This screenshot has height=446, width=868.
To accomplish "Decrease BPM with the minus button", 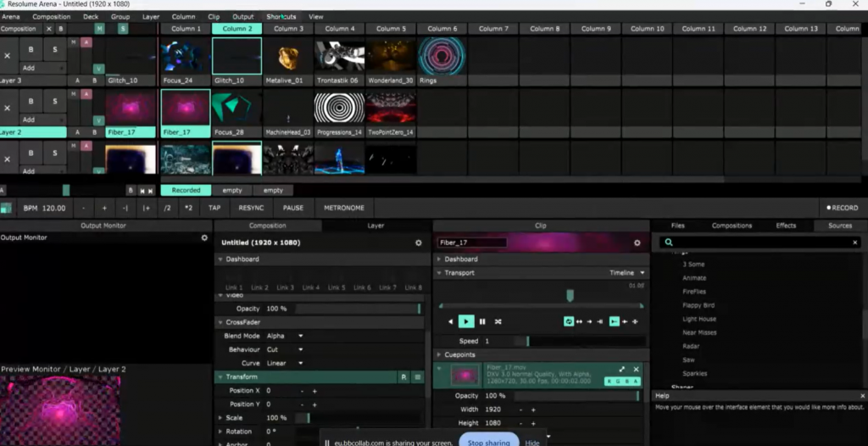I will point(84,208).
